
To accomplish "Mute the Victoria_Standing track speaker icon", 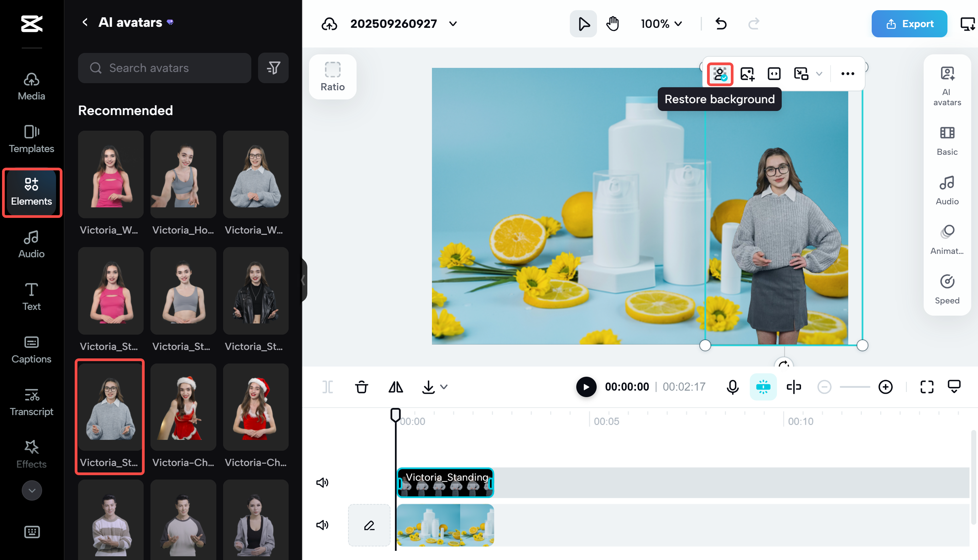I will pyautogui.click(x=322, y=482).
